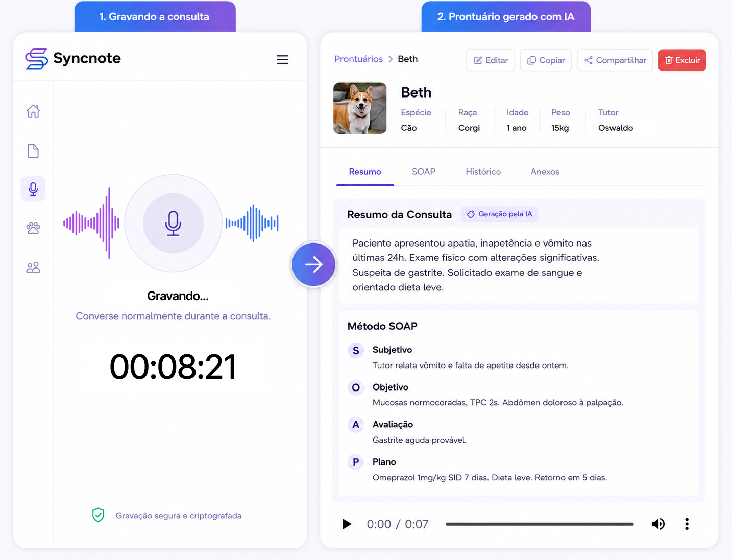Switch to the SOAP tab
This screenshot has width=732, height=560.
point(424,172)
